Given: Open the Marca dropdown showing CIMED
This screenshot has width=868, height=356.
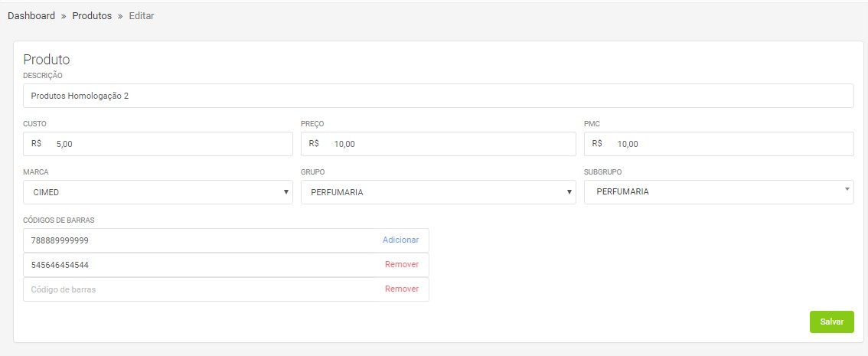Looking at the screenshot, I should coord(158,192).
